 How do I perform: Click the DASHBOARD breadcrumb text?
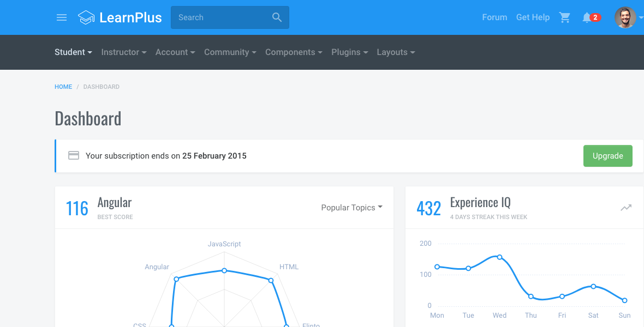pos(102,87)
